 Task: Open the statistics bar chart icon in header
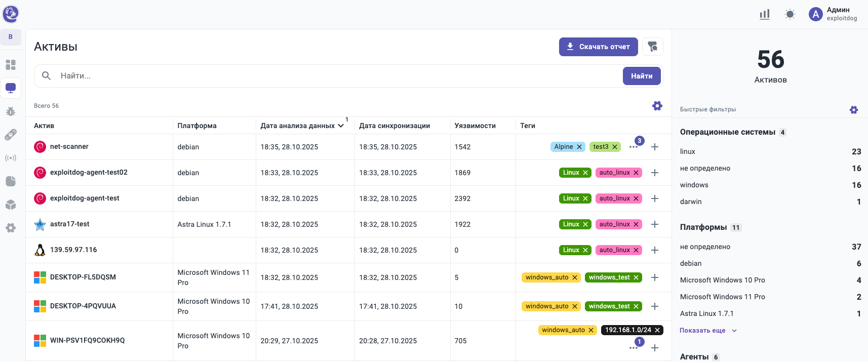765,14
